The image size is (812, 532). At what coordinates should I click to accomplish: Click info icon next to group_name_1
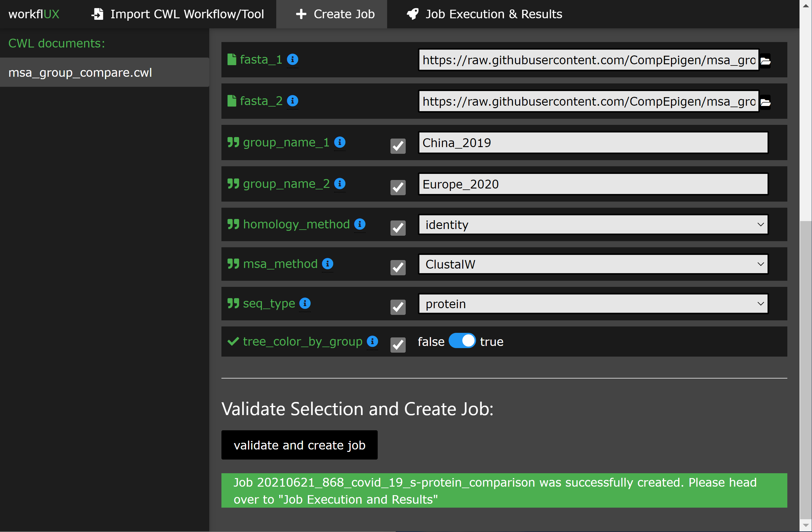click(340, 142)
